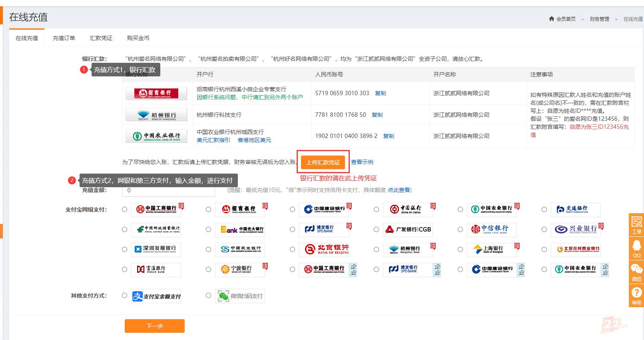Choose the 支付宝余额支付 radio option
644x340 pixels.
(x=124, y=296)
